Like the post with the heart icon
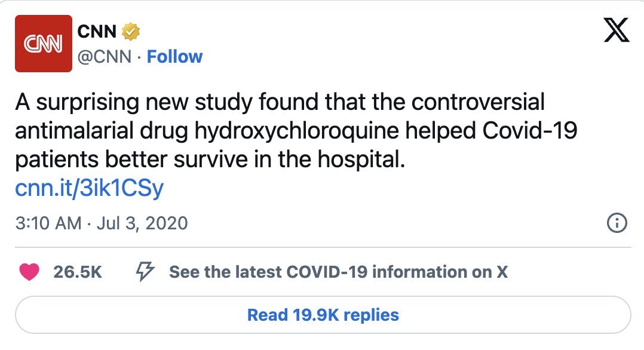 (29, 272)
